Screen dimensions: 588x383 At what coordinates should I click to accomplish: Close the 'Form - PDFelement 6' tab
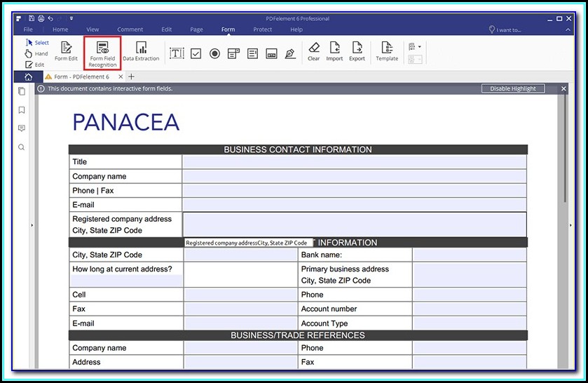tap(121, 76)
